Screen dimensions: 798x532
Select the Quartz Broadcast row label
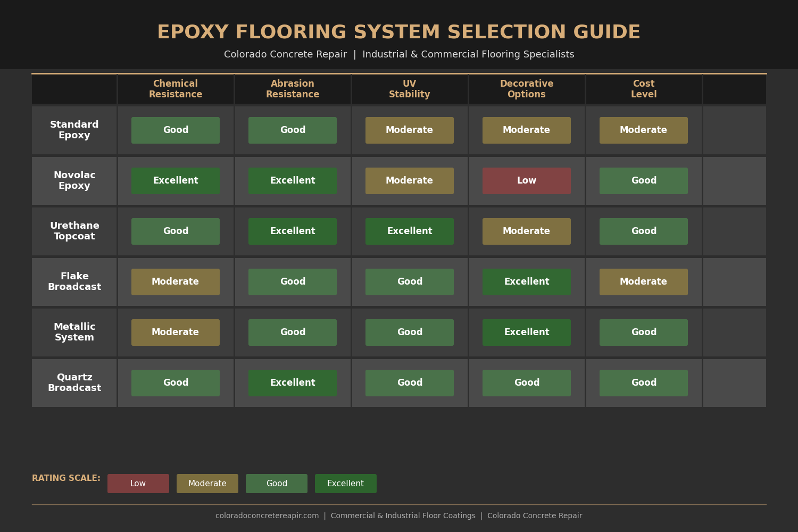tap(74, 383)
